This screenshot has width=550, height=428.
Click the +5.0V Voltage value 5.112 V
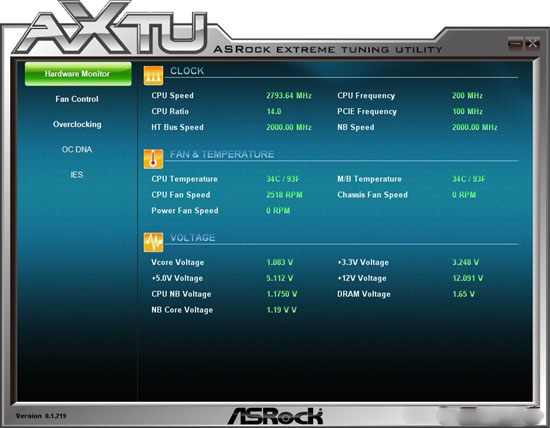(x=280, y=278)
